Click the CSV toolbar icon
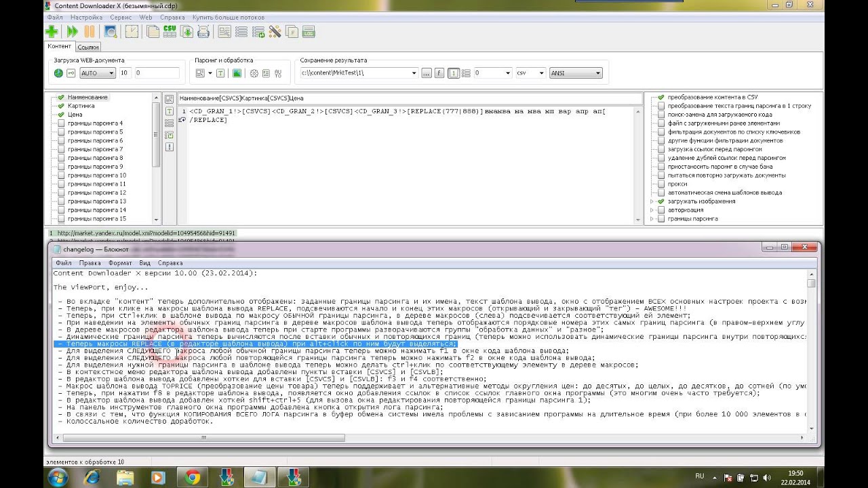Screen dimensions: 868x488 [170, 31]
